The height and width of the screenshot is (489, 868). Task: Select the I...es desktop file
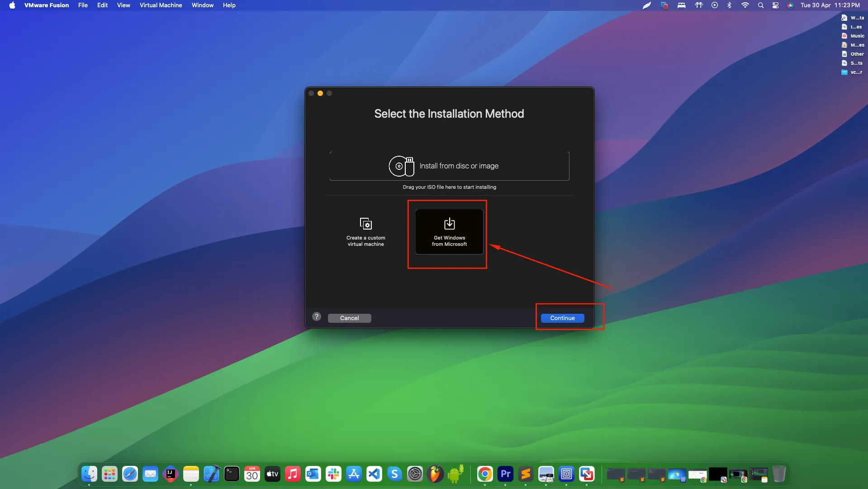coord(853,27)
